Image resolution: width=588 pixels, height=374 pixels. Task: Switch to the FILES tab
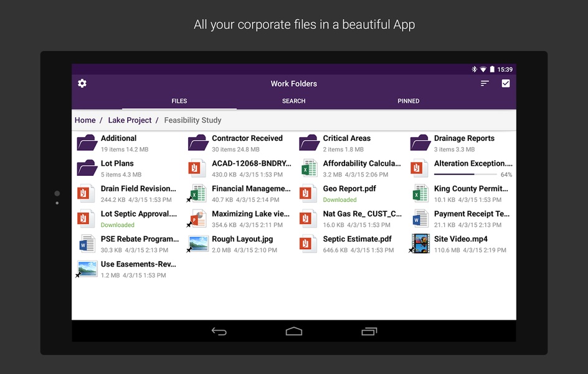click(x=179, y=101)
